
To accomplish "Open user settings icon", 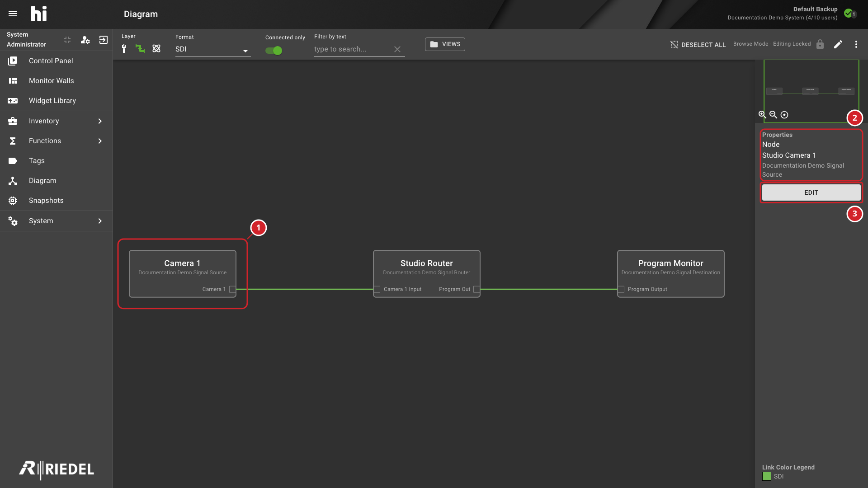I will [85, 40].
